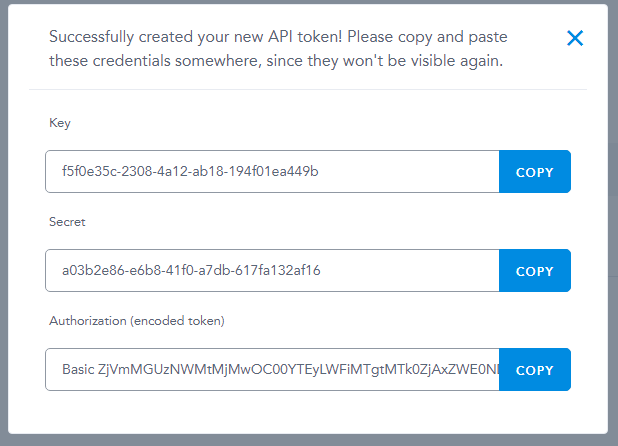Click the Key field label
This screenshot has width=618, height=446.
pyautogui.click(x=60, y=123)
